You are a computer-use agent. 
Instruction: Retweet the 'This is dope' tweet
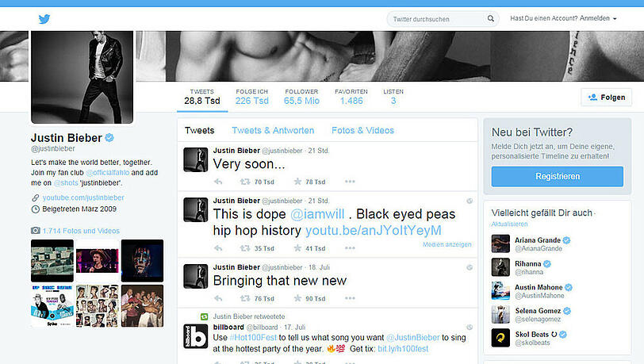pyautogui.click(x=245, y=248)
